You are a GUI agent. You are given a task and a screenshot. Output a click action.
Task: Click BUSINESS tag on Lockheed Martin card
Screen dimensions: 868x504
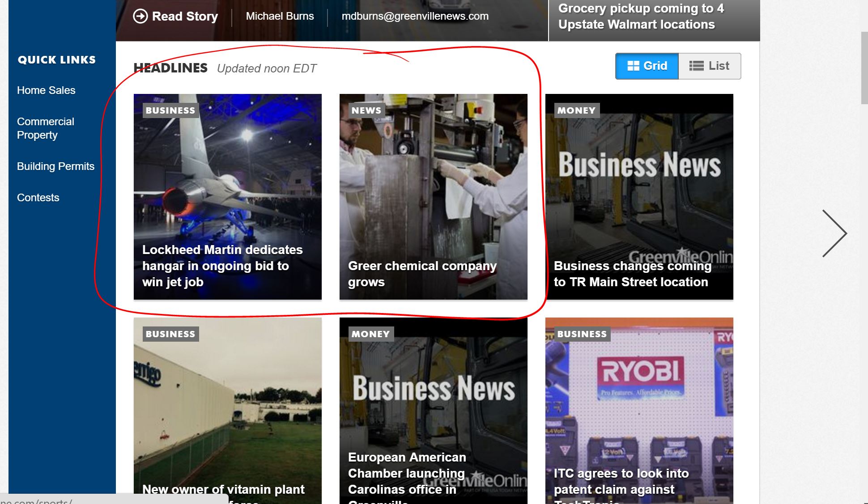click(x=170, y=110)
